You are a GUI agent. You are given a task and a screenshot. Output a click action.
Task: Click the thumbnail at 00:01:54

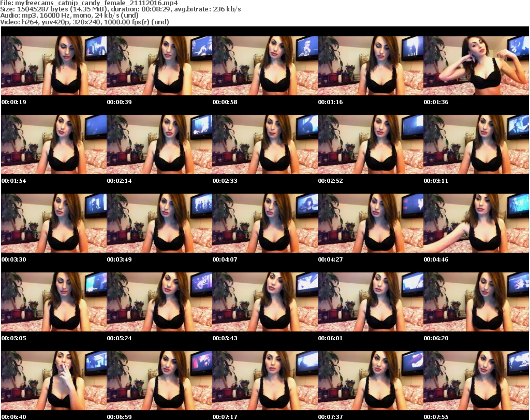point(54,144)
